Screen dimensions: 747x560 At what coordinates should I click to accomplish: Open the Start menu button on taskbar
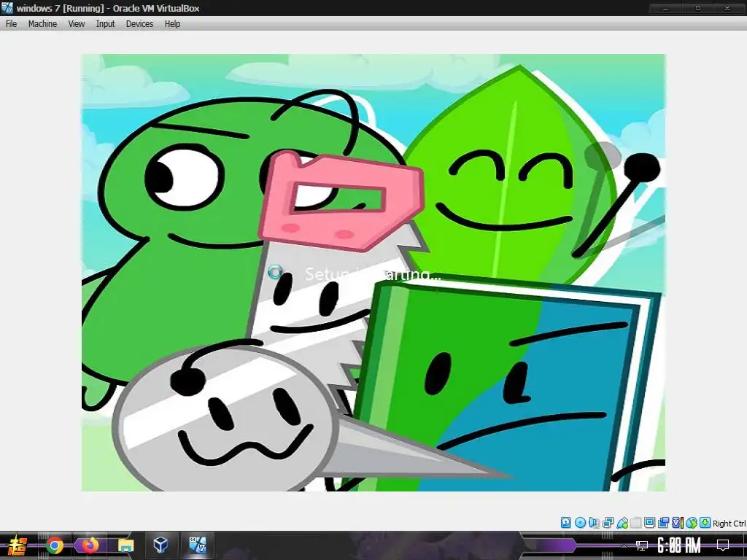coord(18,545)
